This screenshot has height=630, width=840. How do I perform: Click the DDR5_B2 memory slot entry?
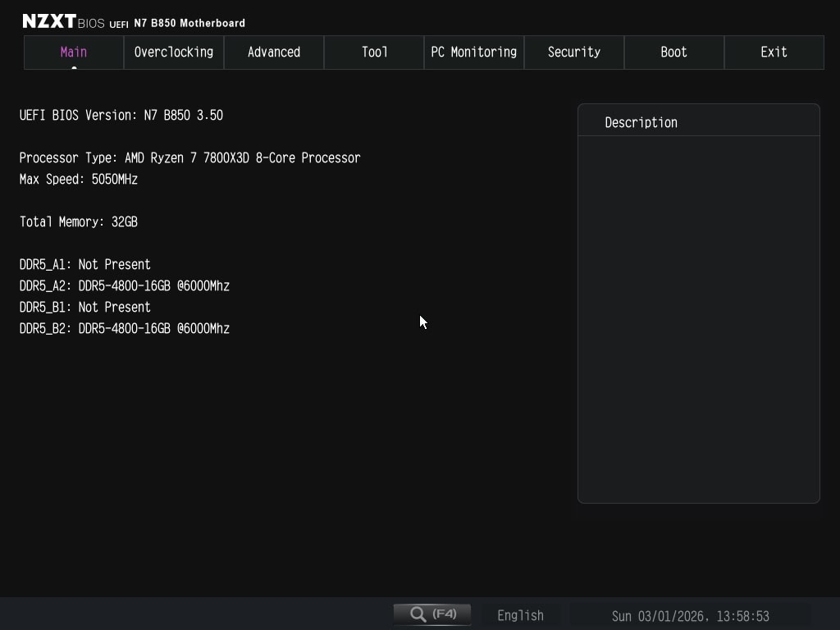(x=125, y=328)
